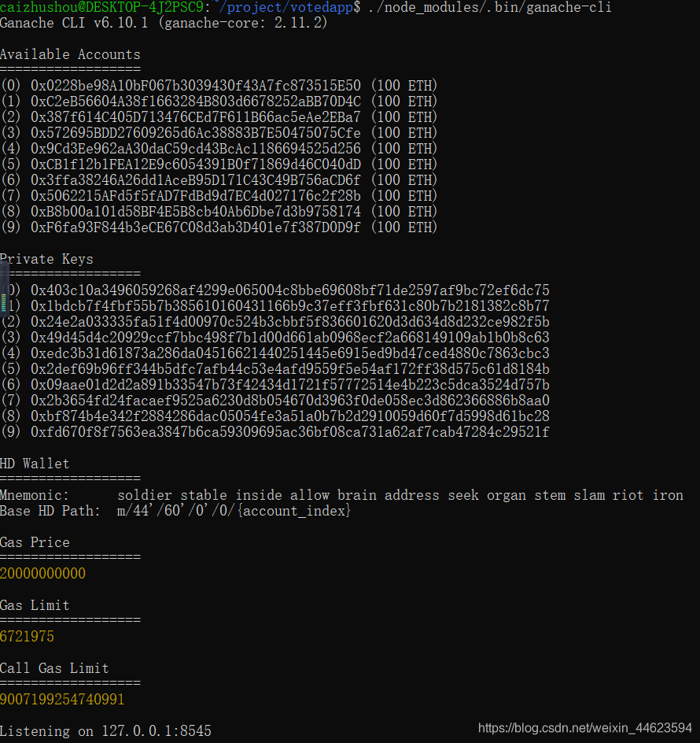Click '(100 ETH)' balance for account (0)
The width and height of the screenshot is (700, 743).
click(x=404, y=86)
